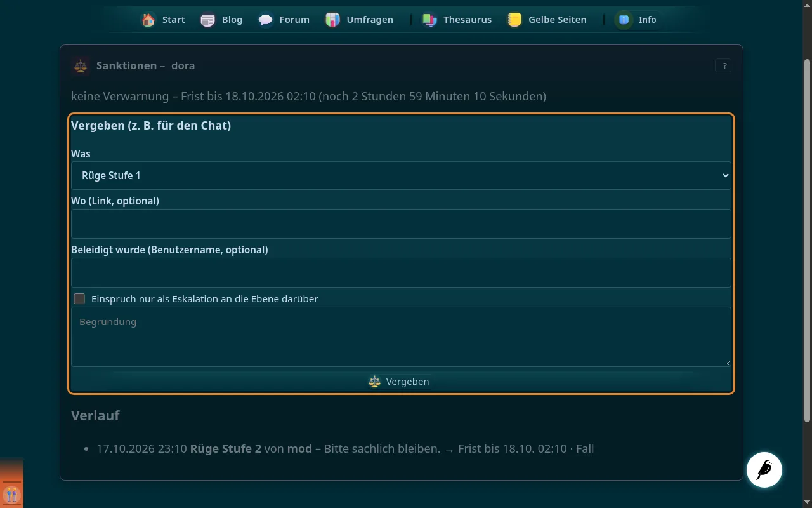
Task: Open the Thesaurus menu item
Action: tap(457, 20)
